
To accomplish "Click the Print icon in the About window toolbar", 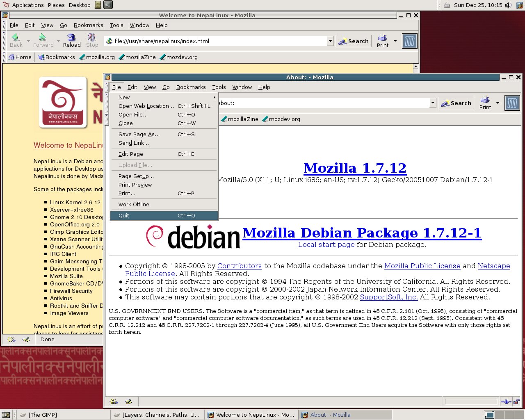I will tap(485, 99).
